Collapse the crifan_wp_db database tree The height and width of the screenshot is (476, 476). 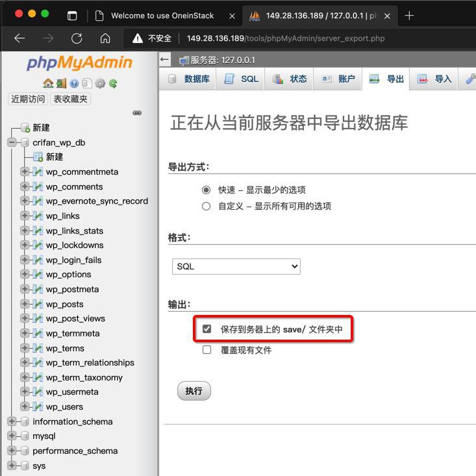click(12, 142)
